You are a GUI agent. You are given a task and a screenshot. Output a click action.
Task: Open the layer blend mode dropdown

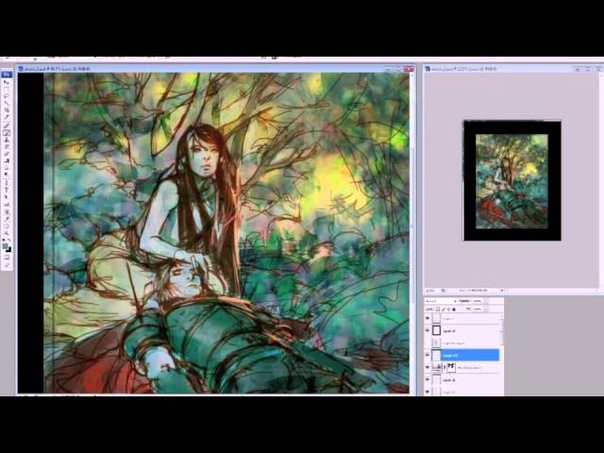[x=441, y=301]
